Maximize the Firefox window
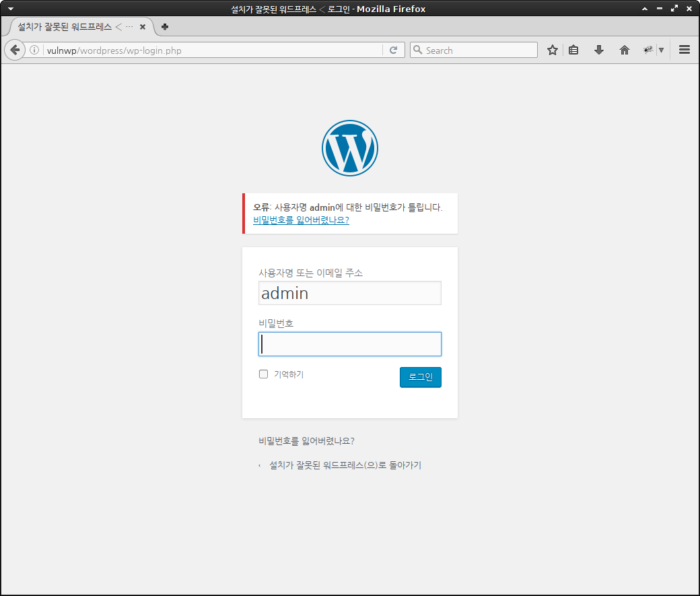 [x=674, y=9]
